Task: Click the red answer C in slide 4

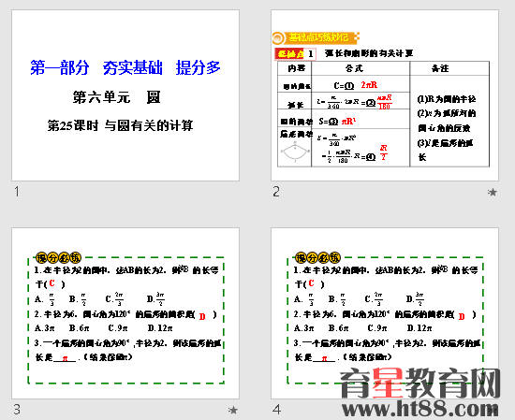Action: click(311, 283)
